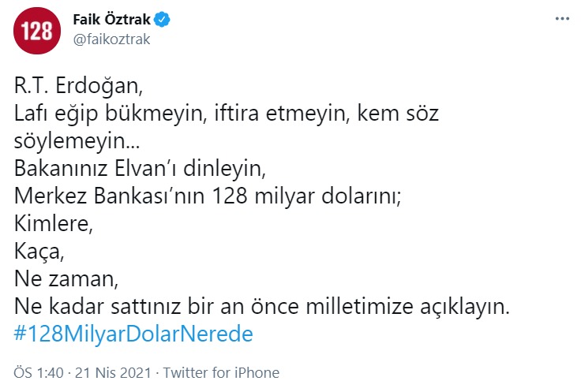Click the word "iftira" in the tweet

[x=274, y=114]
